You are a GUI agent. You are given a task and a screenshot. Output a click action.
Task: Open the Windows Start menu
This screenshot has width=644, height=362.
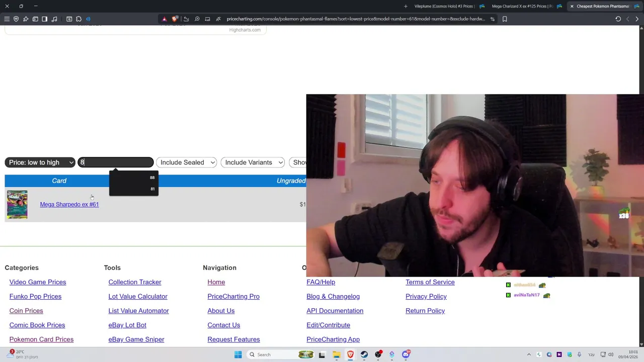[x=238, y=354]
